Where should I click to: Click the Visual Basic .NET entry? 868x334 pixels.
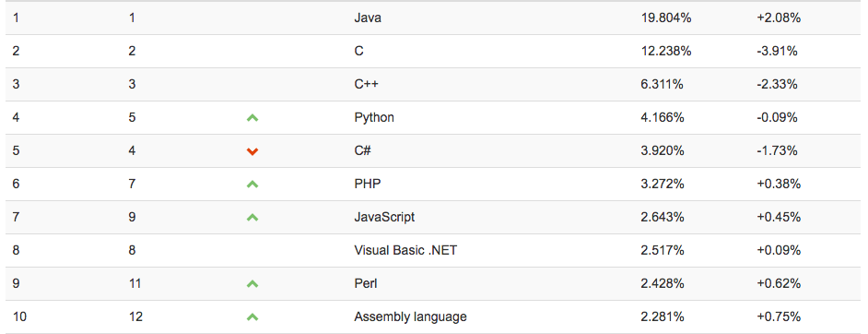coord(405,250)
